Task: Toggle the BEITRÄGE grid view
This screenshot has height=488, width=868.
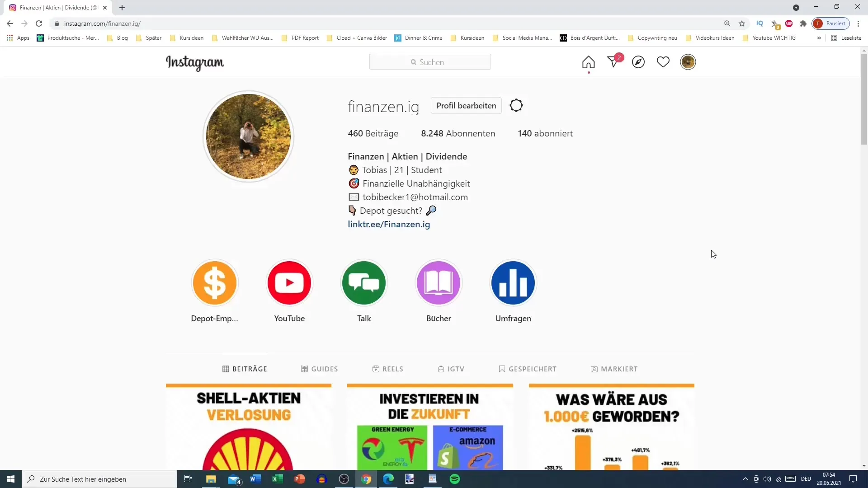Action: point(245,368)
